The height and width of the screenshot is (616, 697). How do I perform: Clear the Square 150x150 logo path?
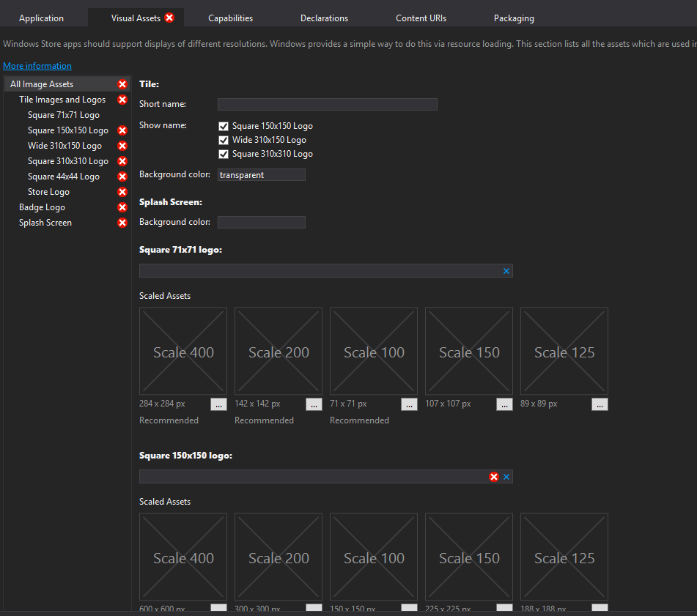506,477
